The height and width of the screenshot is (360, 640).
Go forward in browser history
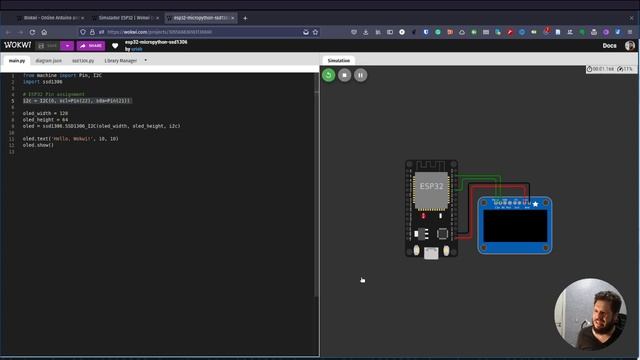tap(20, 32)
